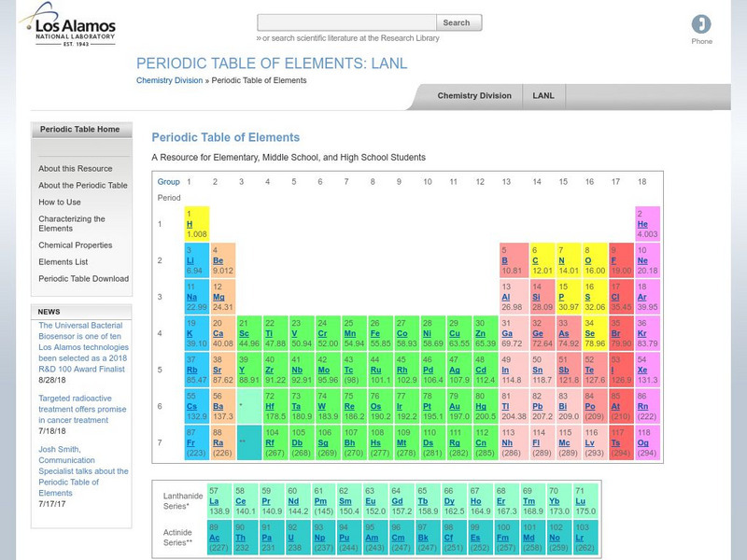Open the Lead (Pb) element link
This screenshot has width=747, height=560.
coord(538,406)
